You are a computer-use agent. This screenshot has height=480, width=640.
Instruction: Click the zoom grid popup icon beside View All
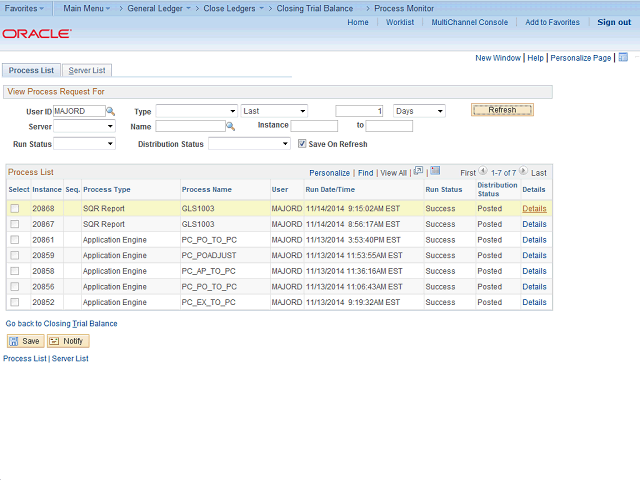coord(418,171)
